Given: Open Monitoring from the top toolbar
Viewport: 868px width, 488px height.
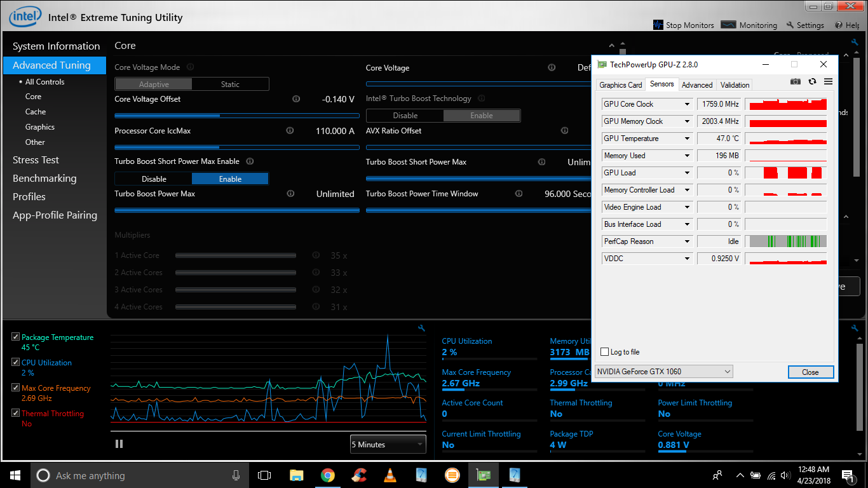Looking at the screenshot, I should point(749,25).
